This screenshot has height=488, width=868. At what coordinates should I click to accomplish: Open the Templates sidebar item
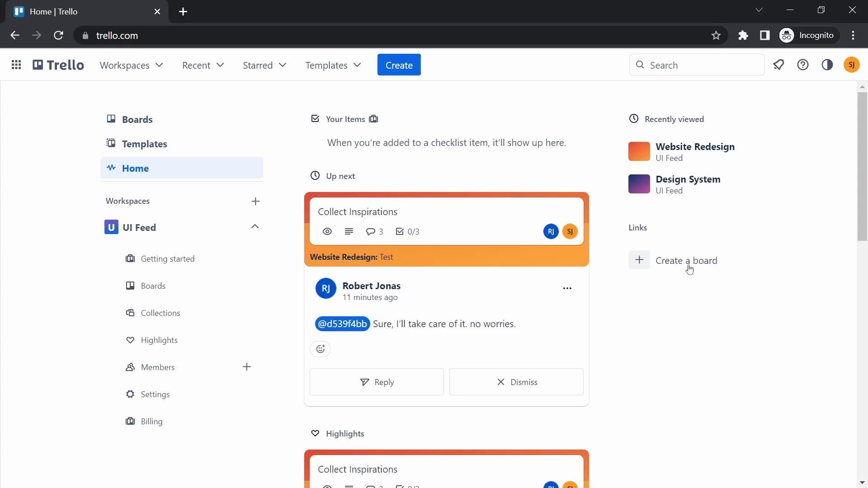[144, 144]
